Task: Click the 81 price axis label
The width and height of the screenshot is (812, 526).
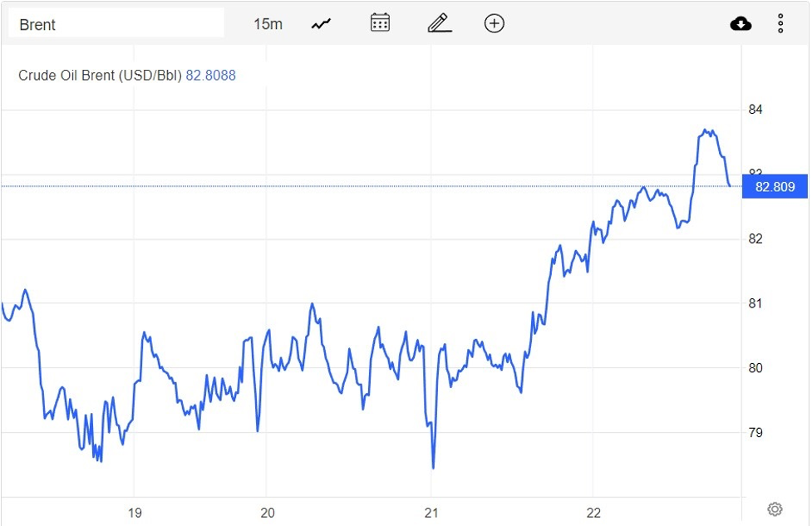Action: (x=755, y=303)
